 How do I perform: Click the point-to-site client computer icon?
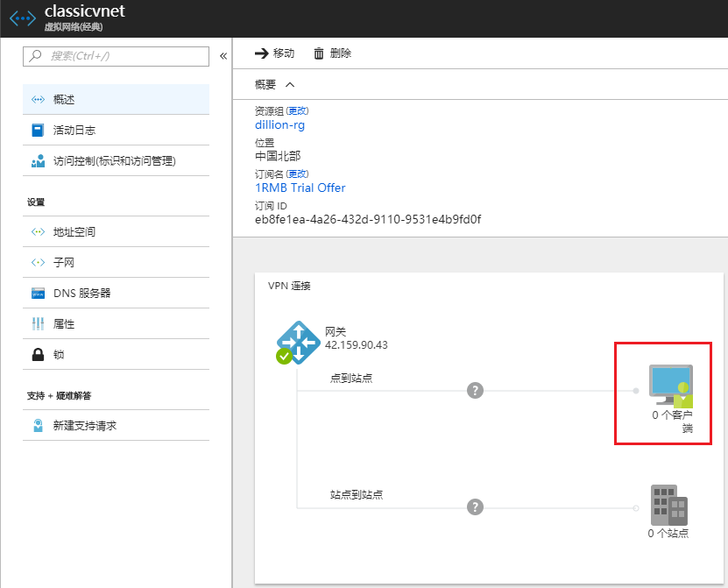(671, 386)
